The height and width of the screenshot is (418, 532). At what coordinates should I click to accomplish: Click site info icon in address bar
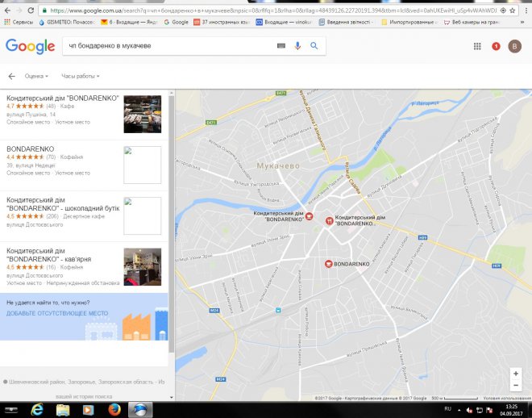tap(44, 10)
